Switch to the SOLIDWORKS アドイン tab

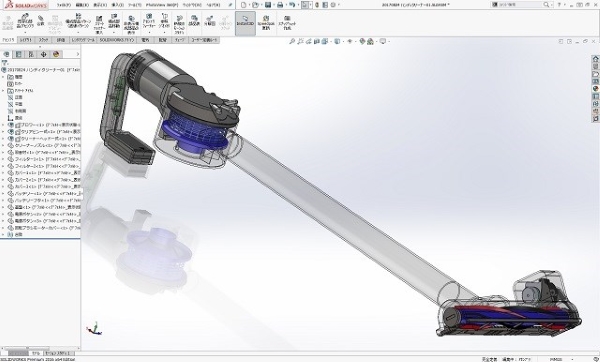(117, 40)
